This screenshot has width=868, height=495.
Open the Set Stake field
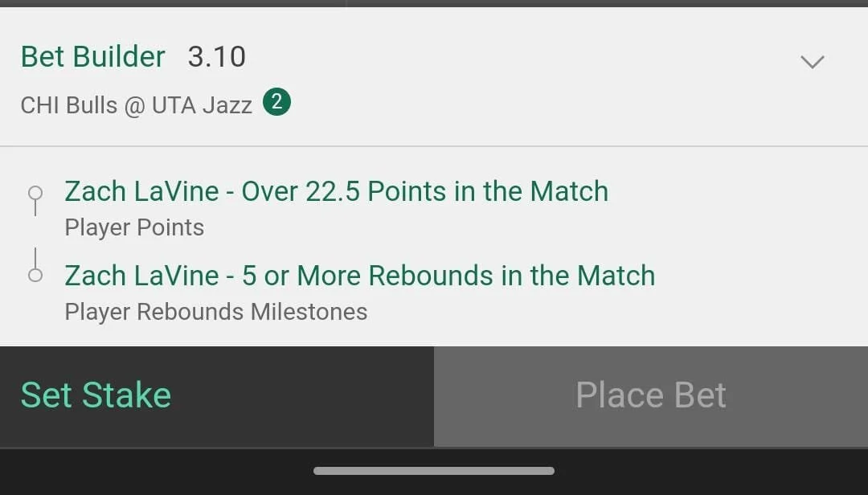pos(217,396)
